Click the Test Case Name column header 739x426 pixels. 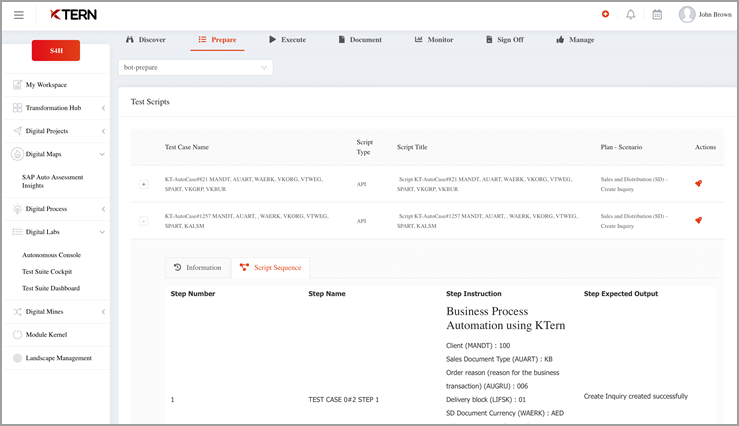187,147
